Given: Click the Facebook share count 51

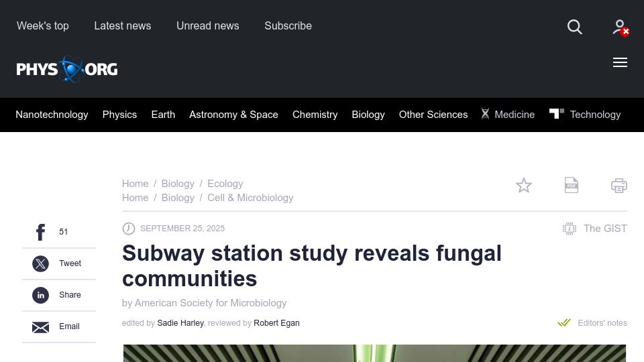Looking at the screenshot, I should (63, 232).
